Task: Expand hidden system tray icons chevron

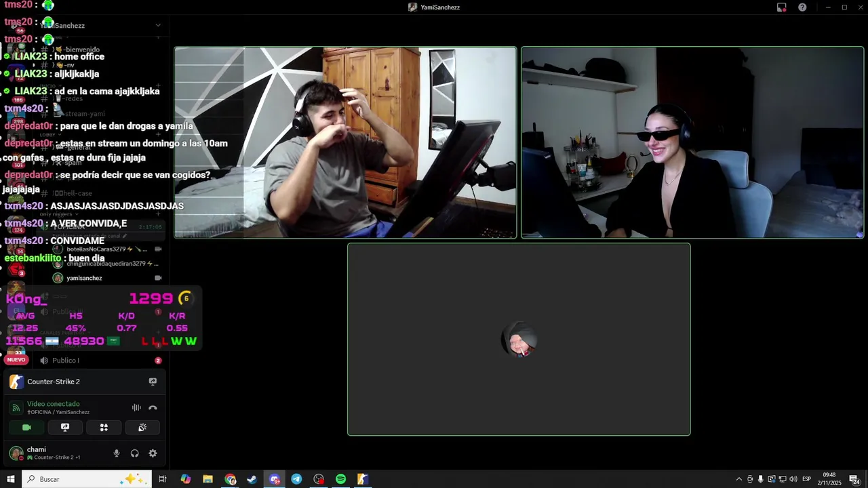Action: point(739,479)
